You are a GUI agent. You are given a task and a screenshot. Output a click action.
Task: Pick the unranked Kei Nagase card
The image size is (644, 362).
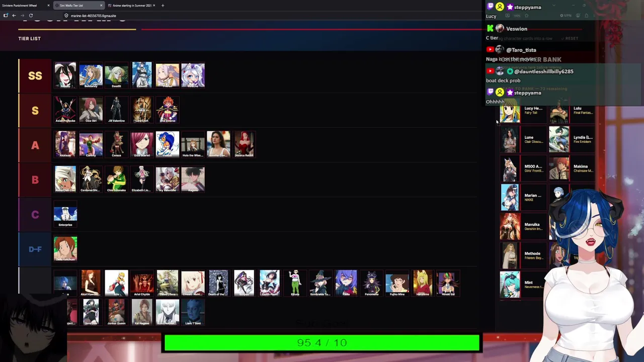point(142,313)
